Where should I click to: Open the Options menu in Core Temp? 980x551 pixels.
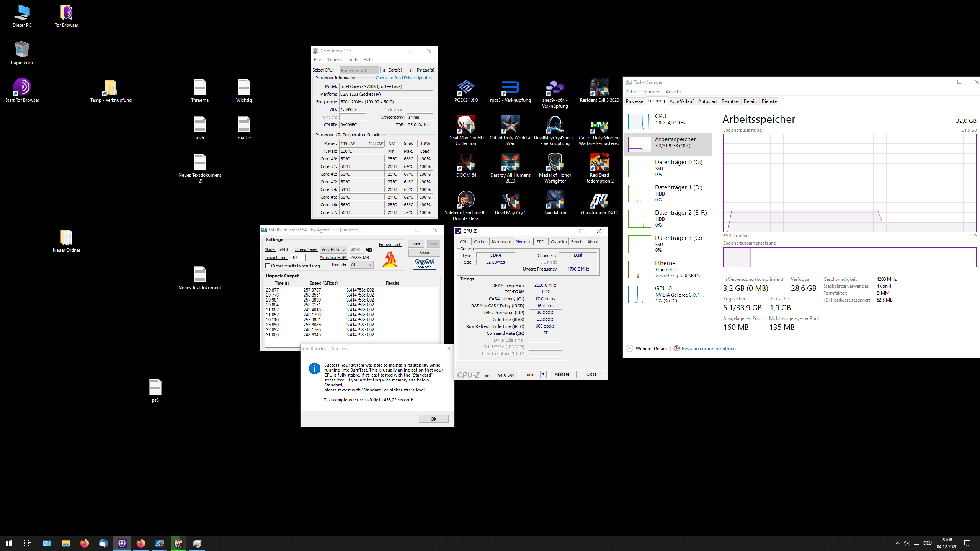tap(334, 60)
